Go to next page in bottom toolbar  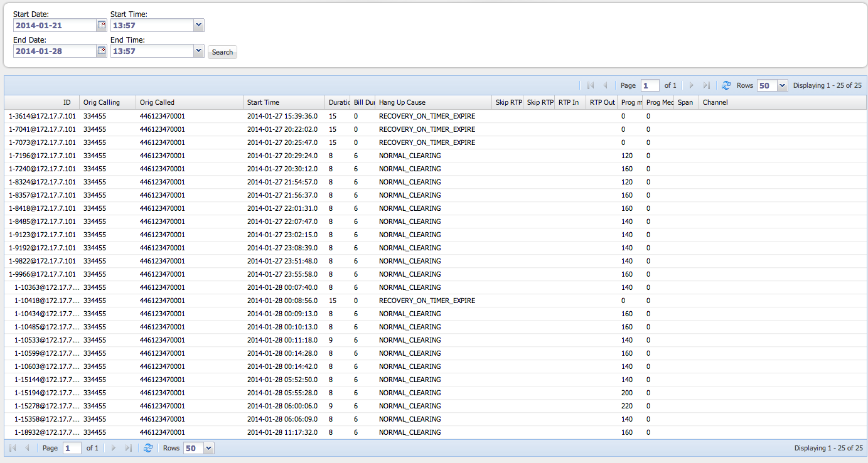pyautogui.click(x=114, y=448)
